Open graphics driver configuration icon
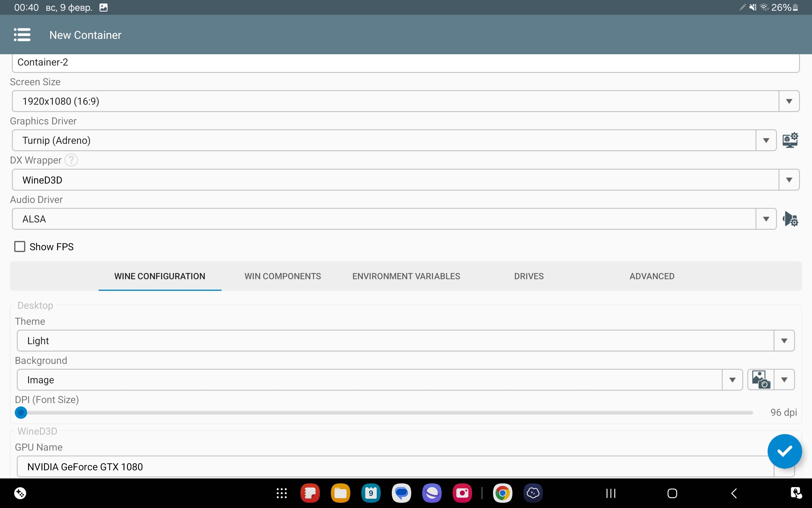Screen dimensions: 812x508 [790, 140]
